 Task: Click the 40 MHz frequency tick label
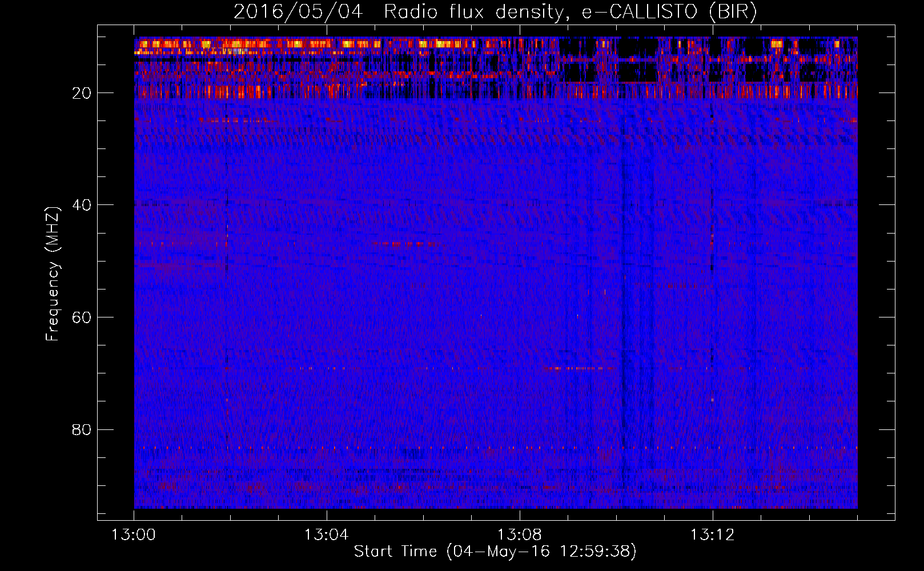pyautogui.click(x=82, y=205)
